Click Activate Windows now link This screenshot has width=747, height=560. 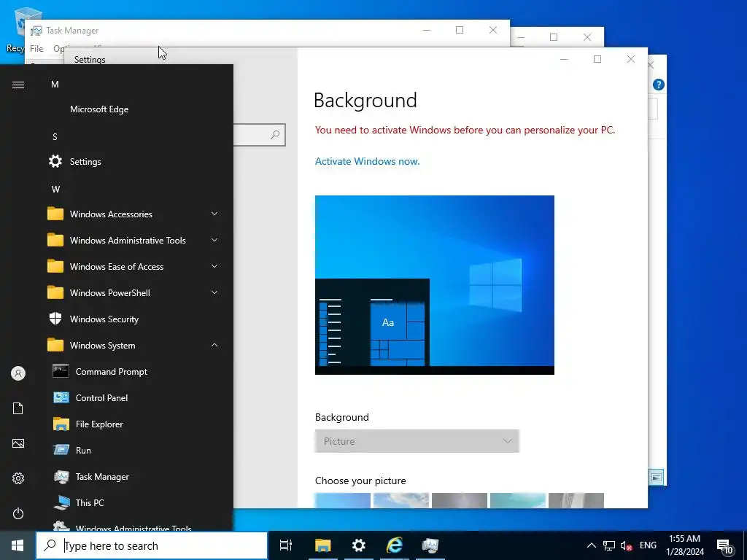click(368, 161)
